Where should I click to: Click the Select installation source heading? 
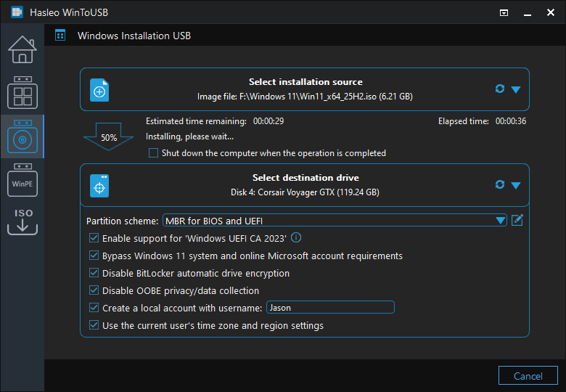click(x=305, y=82)
